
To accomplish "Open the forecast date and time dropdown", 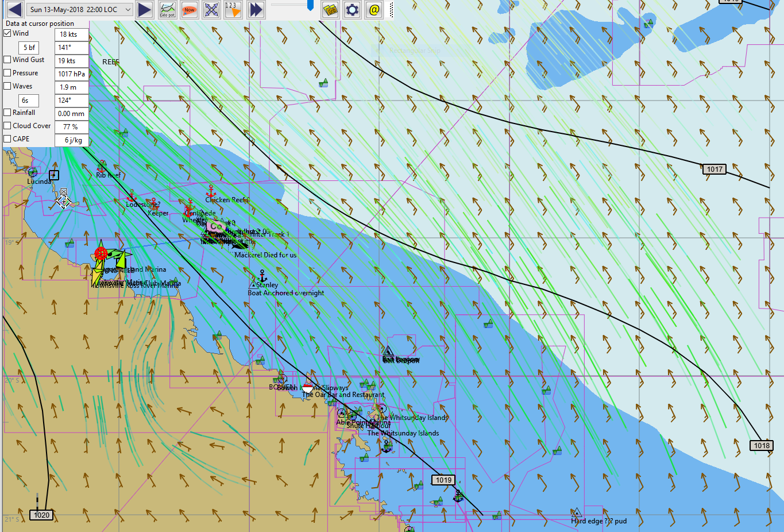I will [x=80, y=9].
